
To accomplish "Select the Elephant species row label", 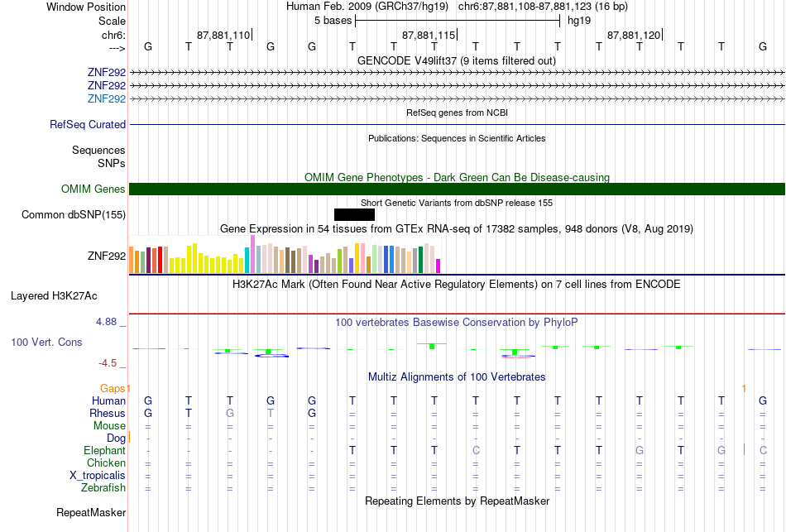I will [x=105, y=450].
